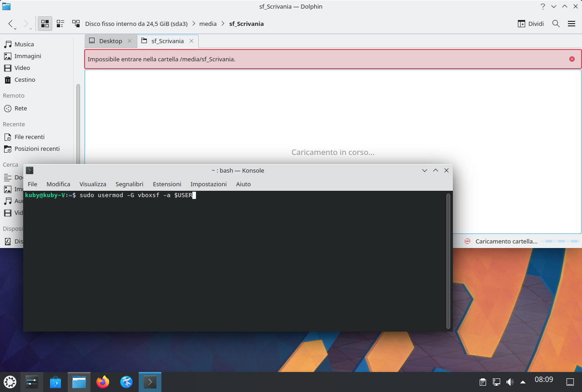Open Konsole File menu
The image size is (582, 392).
point(32,184)
